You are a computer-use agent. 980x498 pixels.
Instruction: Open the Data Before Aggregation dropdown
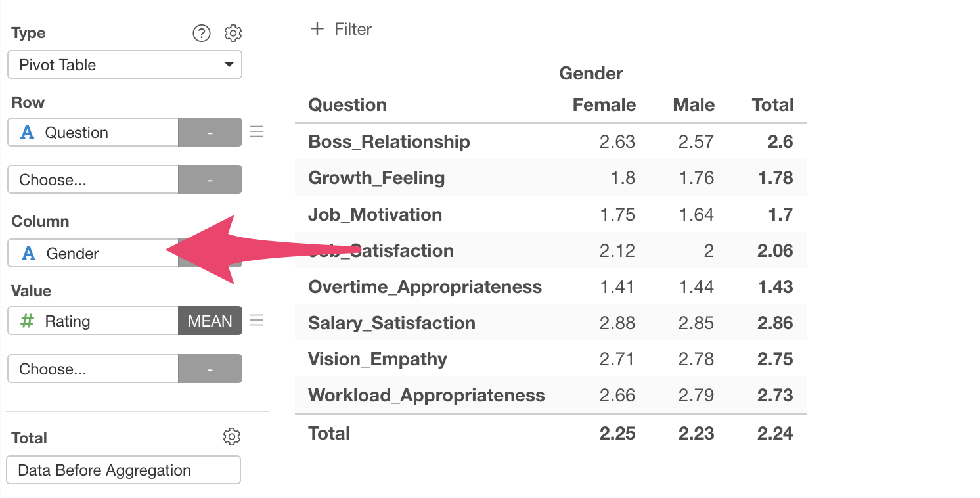point(123,470)
